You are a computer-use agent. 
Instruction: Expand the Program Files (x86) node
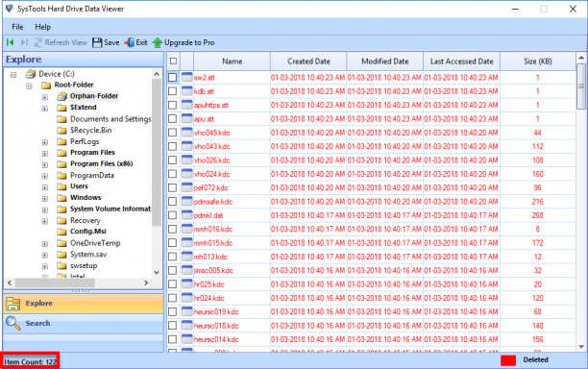[44, 164]
